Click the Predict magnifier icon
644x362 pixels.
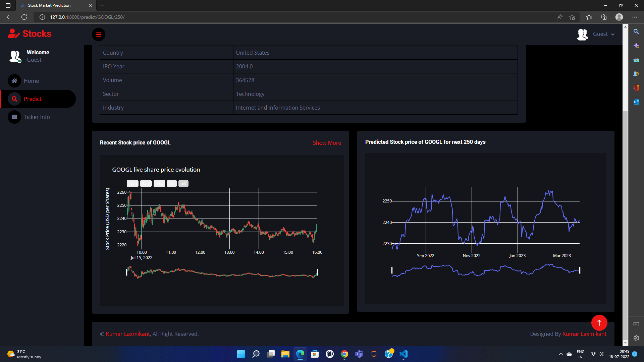tap(14, 99)
